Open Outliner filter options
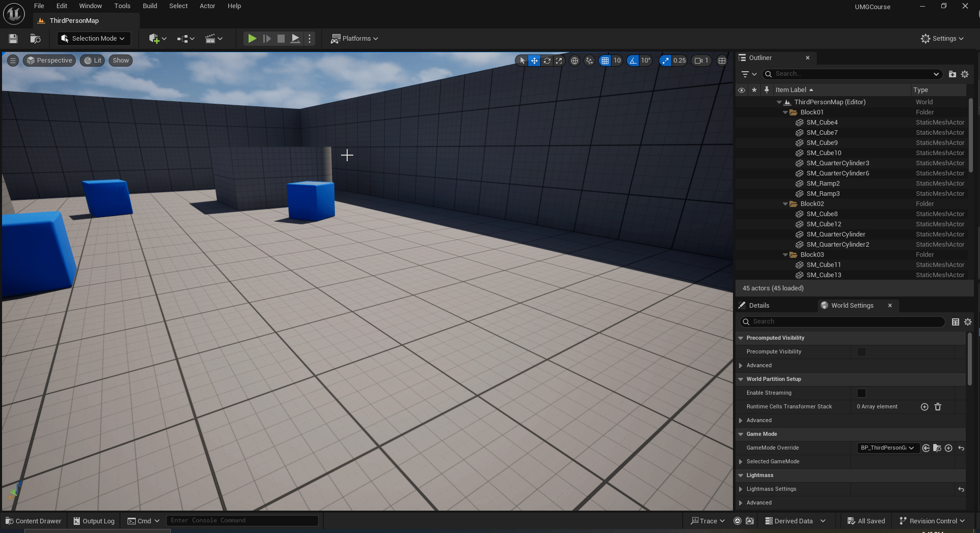The width and height of the screenshot is (980, 533). click(749, 74)
